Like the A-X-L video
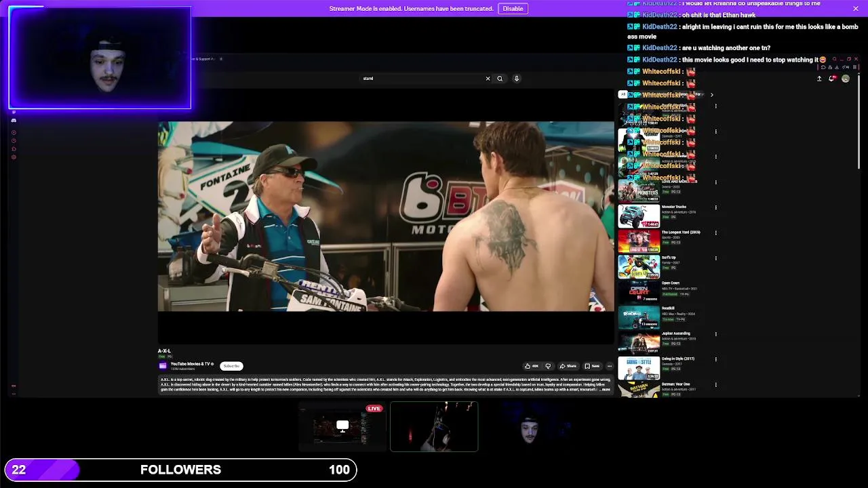 (532, 366)
